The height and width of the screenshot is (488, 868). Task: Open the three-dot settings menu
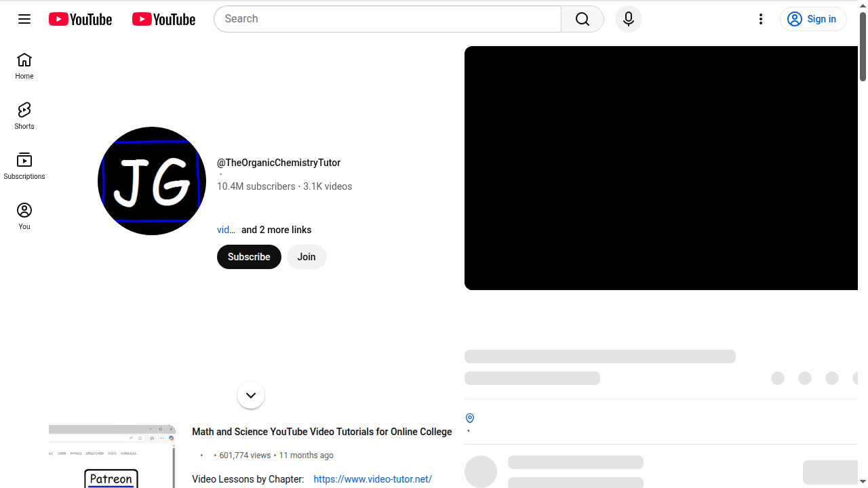pos(760,19)
